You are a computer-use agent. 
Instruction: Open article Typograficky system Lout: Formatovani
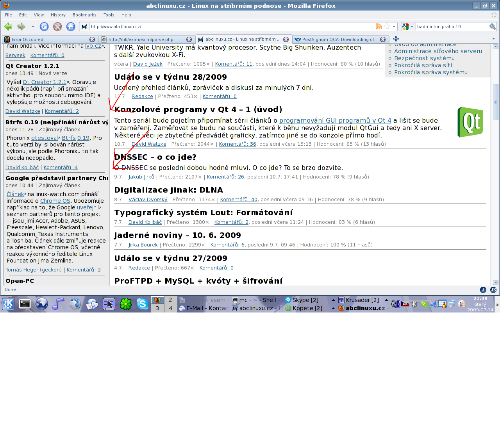(204, 213)
